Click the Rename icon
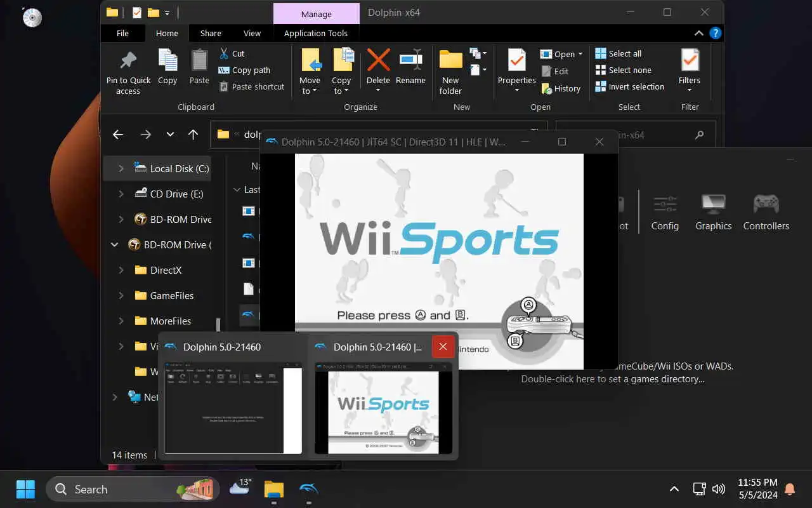Viewport: 812px width, 508px height. pyautogui.click(x=410, y=60)
